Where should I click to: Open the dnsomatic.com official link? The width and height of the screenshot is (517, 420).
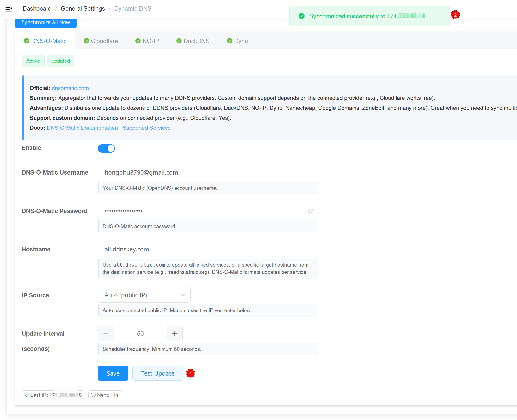[70, 88]
